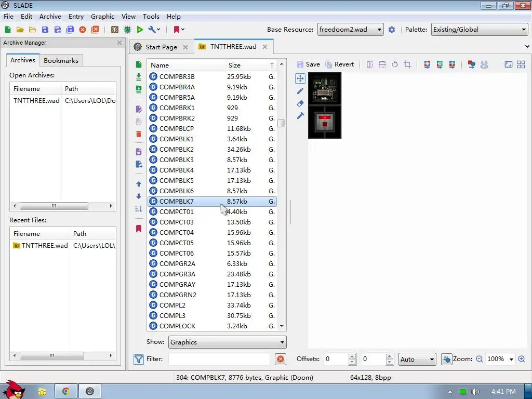The width and height of the screenshot is (532, 399).
Task: Select the COMPCT01 entry
Action: click(x=212, y=212)
